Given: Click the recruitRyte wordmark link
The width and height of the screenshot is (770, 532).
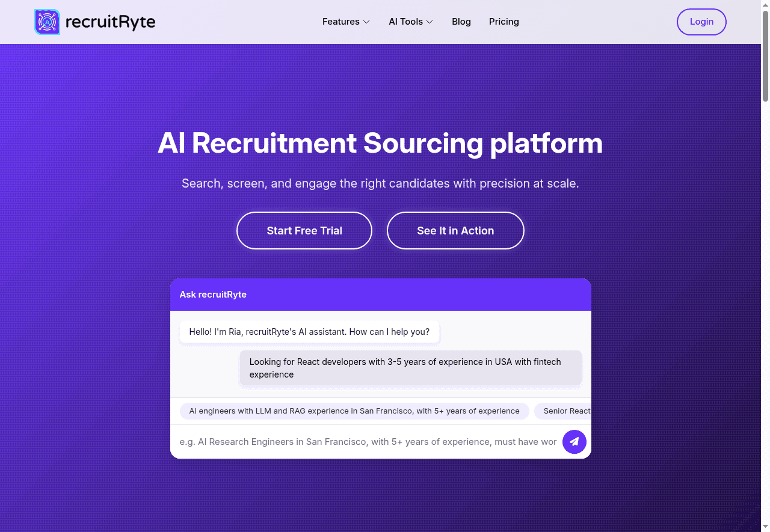Looking at the screenshot, I should tap(112, 22).
